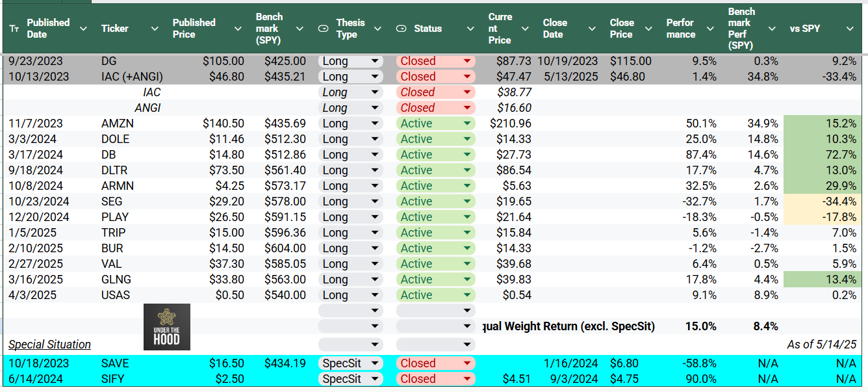Open the Active status chip for TRIP
This screenshot has width=868, height=392.
coord(435,233)
